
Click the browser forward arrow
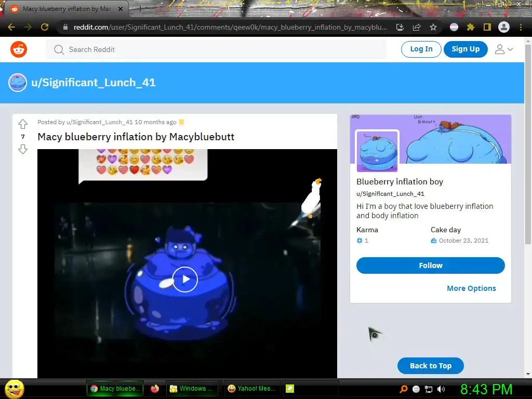(x=28, y=27)
